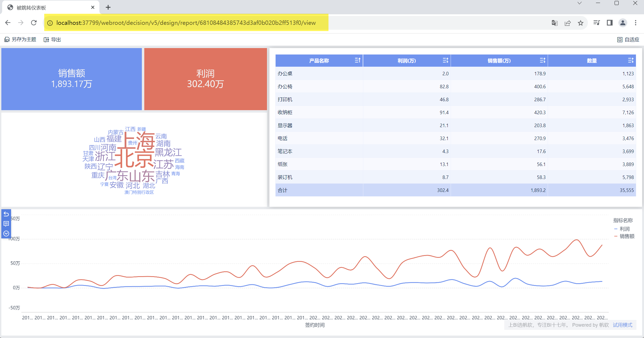
Task: Click the undo arrow icon on the line chart
Action: coord(6,214)
